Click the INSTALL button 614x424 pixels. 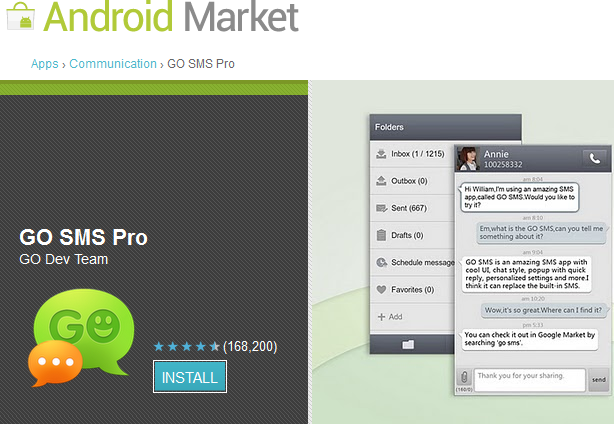point(190,377)
